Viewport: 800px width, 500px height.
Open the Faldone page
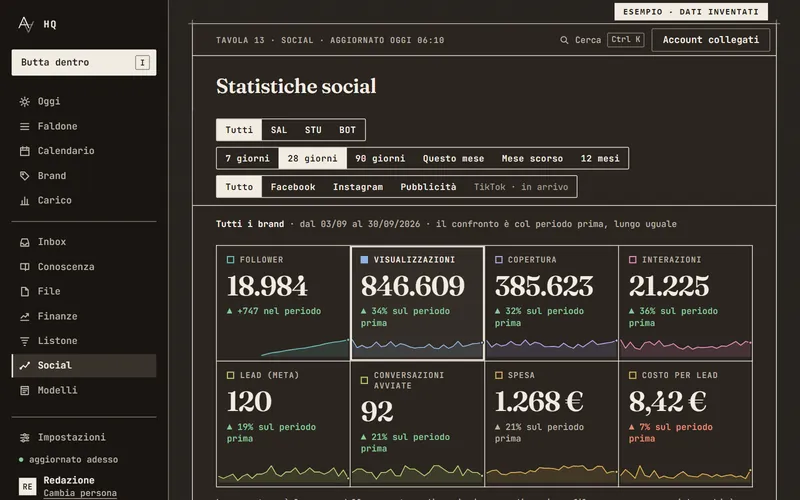pyautogui.click(x=84, y=127)
